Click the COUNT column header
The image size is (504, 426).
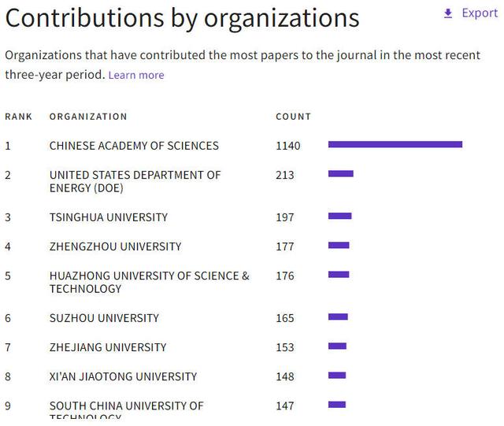(293, 117)
